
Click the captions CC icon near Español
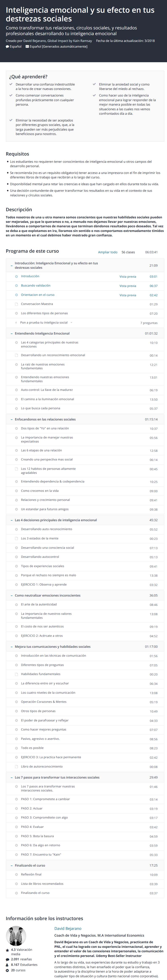point(27,46)
